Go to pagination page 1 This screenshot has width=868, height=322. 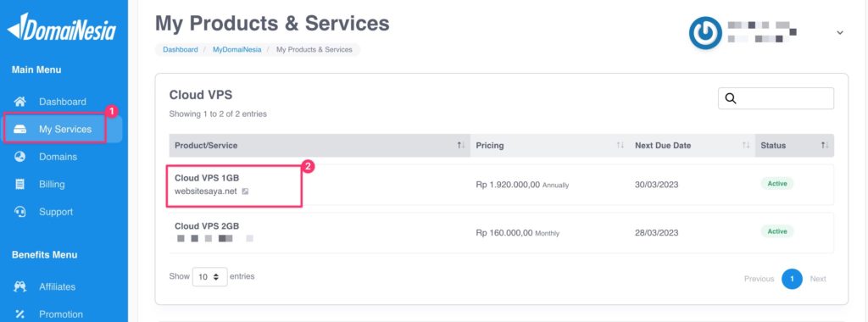tap(792, 279)
